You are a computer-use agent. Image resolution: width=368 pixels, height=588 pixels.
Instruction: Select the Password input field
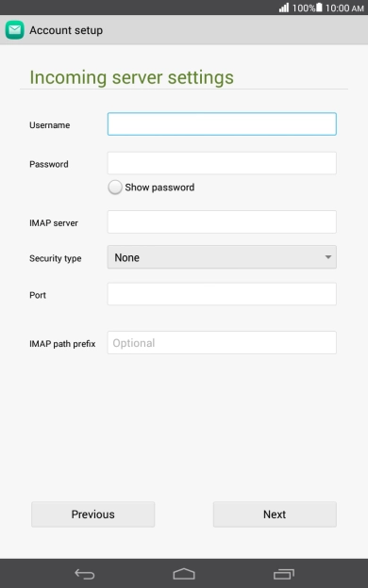coord(222,163)
